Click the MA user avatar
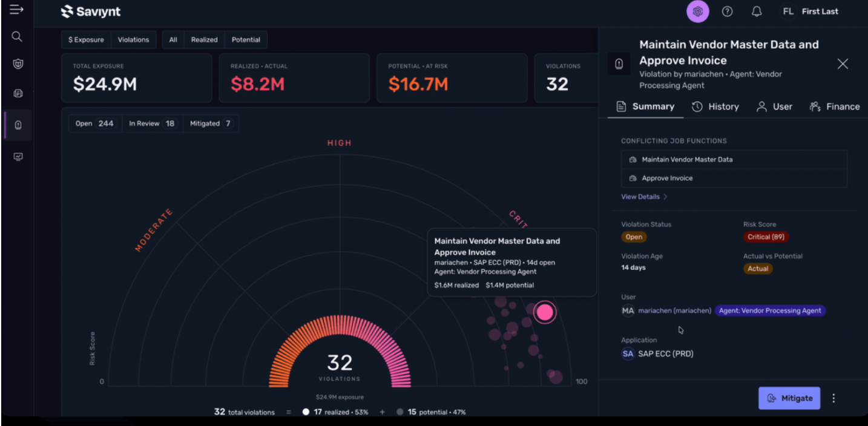The width and height of the screenshot is (868, 426). 628,310
